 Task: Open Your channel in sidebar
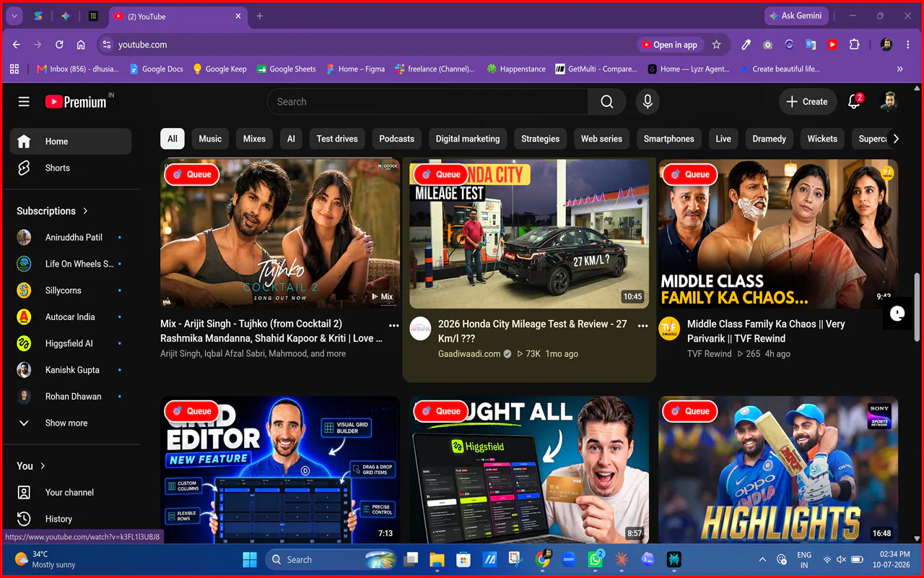click(71, 492)
